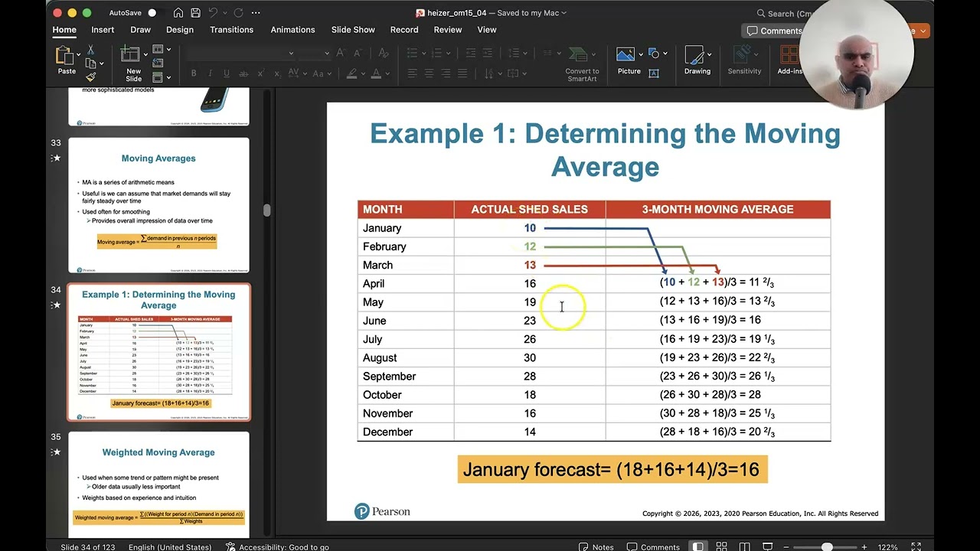
Task: Click the Comments button near the ribbon
Action: (x=774, y=31)
